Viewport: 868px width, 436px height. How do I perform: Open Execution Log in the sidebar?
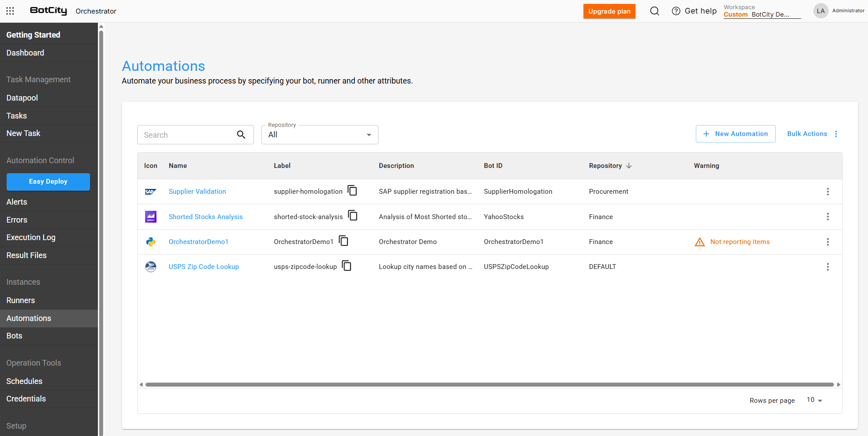click(x=31, y=237)
